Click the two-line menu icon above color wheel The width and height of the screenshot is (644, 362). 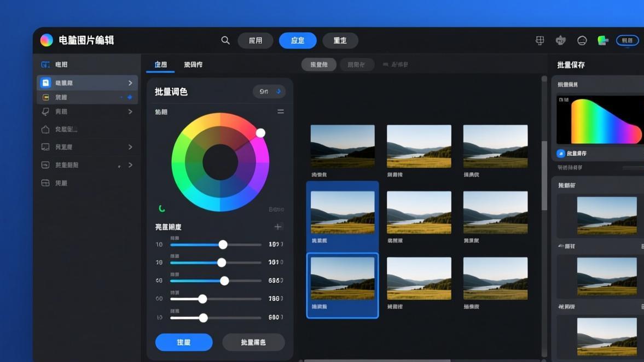281,112
